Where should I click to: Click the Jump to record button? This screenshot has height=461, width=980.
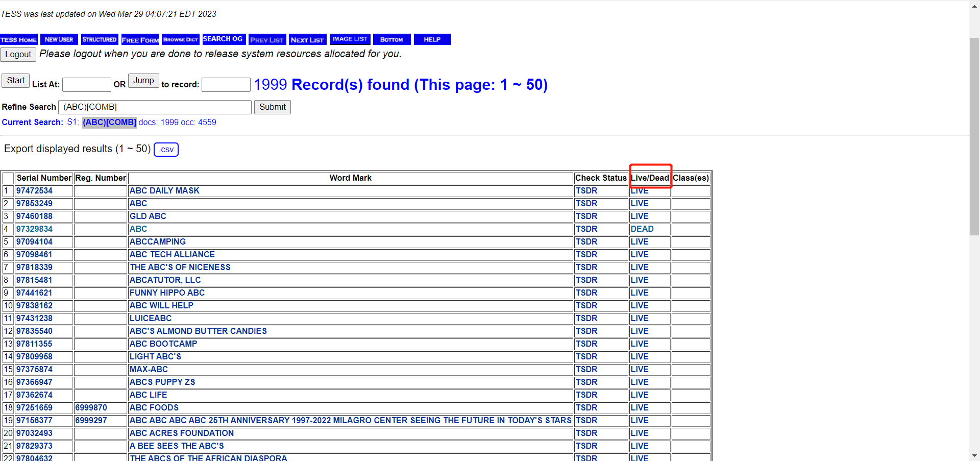tap(143, 80)
